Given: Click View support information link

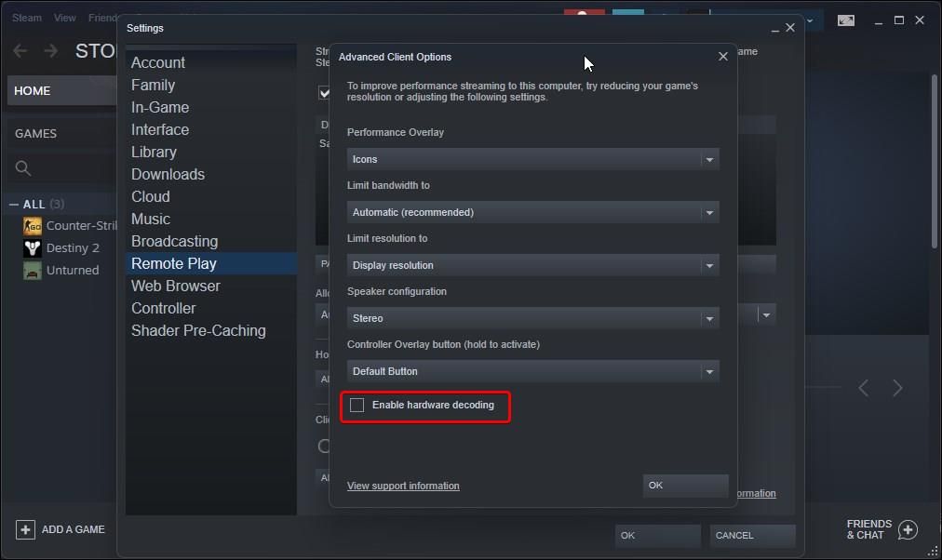Looking at the screenshot, I should [x=403, y=486].
